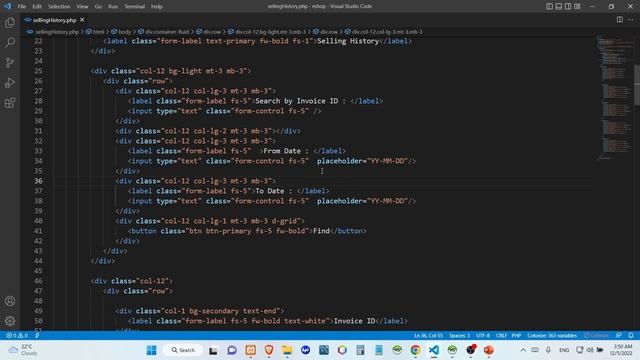This screenshot has width=640, height=360.
Task: Open the View menu
Action: 82,7
